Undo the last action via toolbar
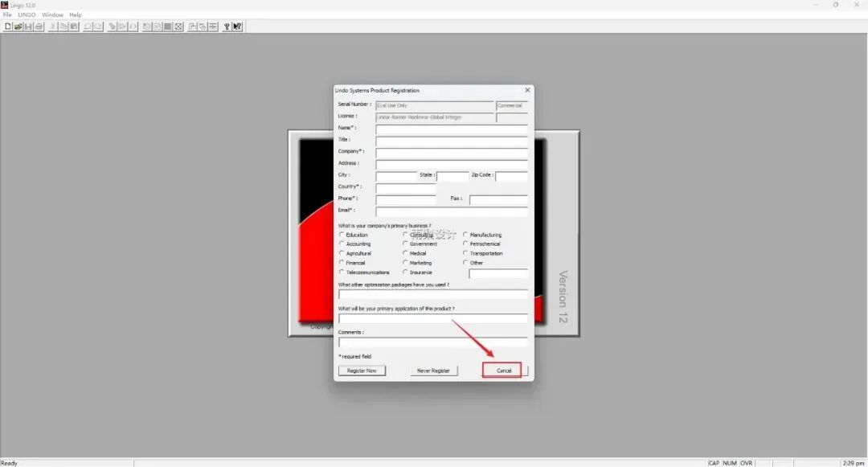 coord(88,26)
